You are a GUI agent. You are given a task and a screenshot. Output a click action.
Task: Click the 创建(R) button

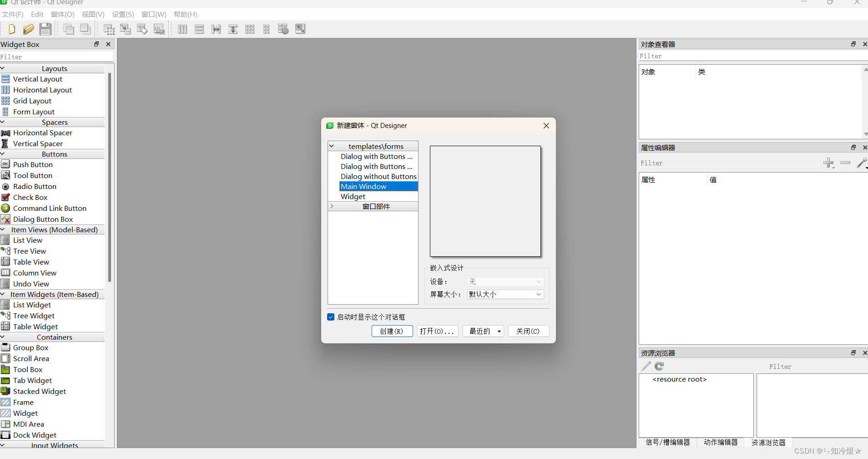pos(392,331)
